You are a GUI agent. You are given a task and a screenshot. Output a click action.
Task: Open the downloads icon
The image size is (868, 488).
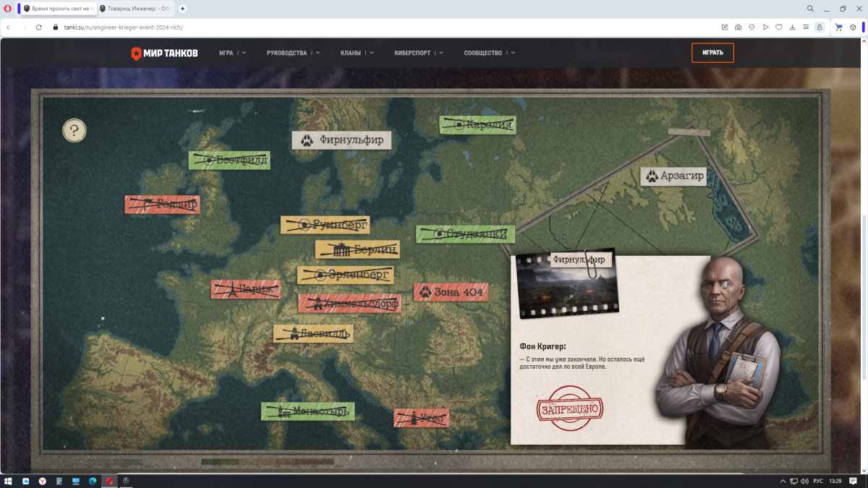[x=793, y=27]
